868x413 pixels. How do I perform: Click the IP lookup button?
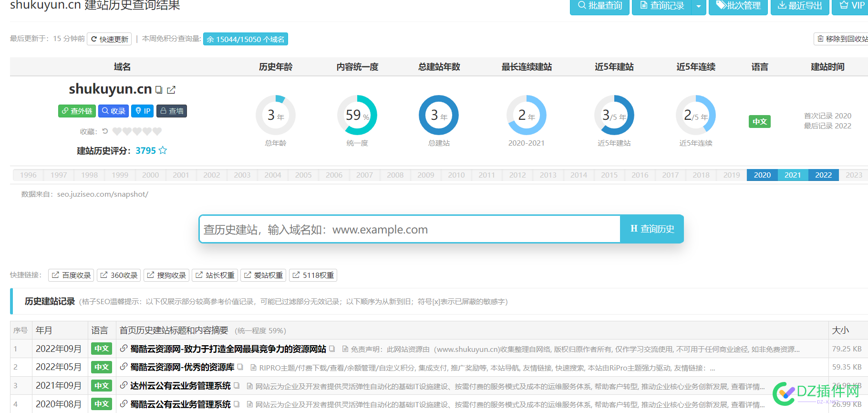point(143,111)
